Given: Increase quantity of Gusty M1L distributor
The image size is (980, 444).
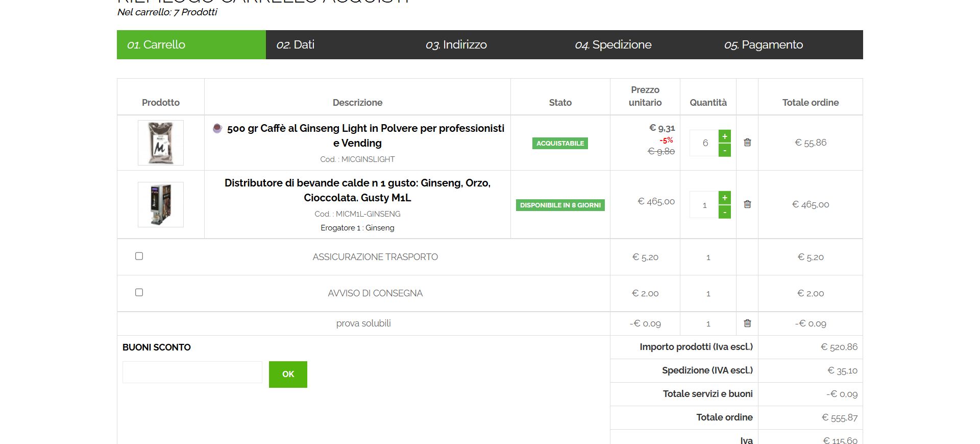Looking at the screenshot, I should [x=724, y=198].
